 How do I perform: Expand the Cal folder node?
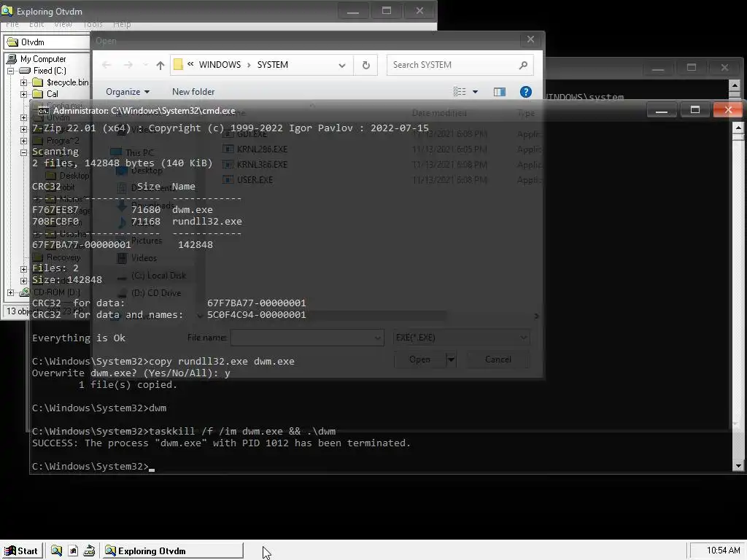tap(23, 94)
